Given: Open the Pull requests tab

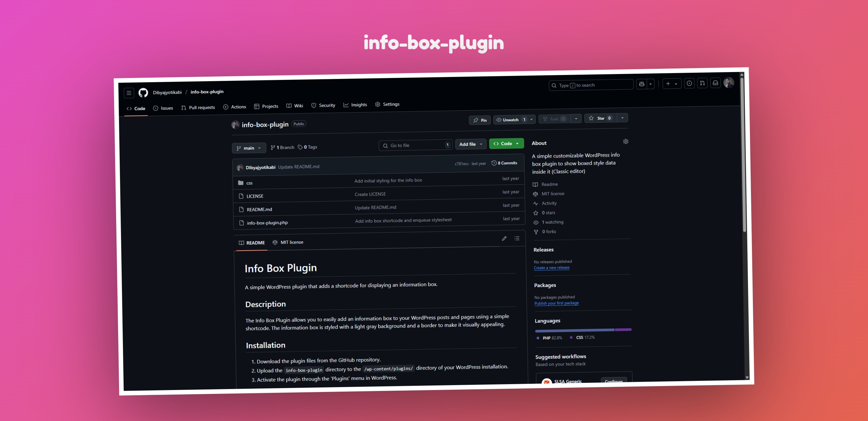Looking at the screenshot, I should coord(198,108).
